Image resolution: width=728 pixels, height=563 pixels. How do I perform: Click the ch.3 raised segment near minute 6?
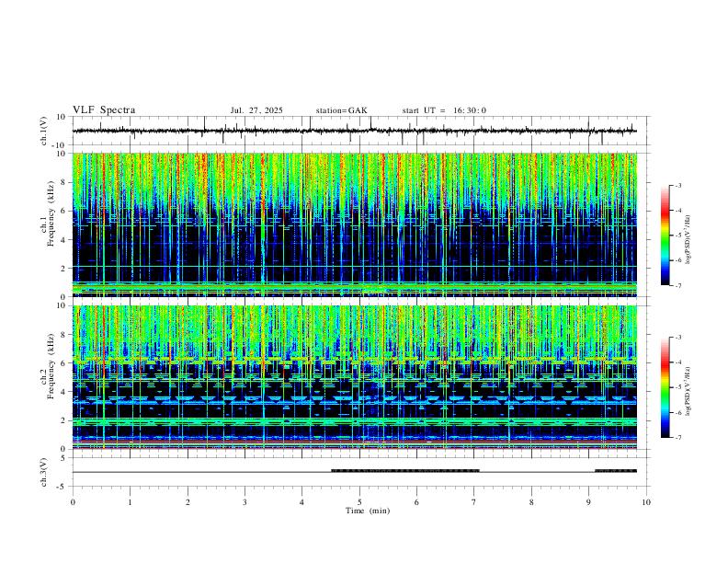point(404,471)
